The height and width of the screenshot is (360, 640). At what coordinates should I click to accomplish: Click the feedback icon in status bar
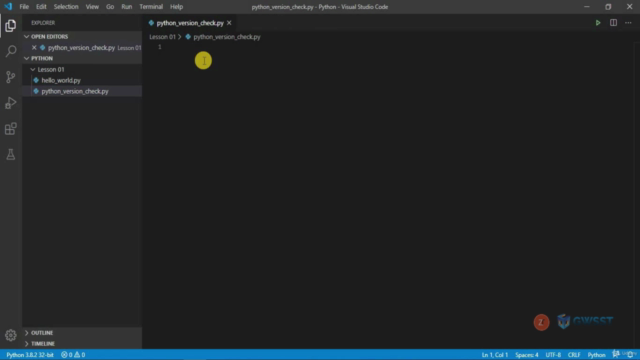pos(616,354)
